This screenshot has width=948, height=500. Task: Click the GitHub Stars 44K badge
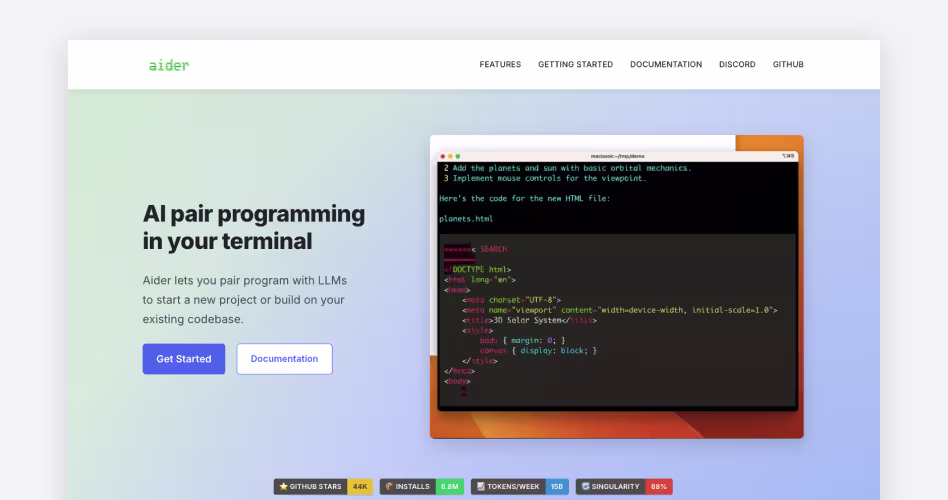point(323,486)
